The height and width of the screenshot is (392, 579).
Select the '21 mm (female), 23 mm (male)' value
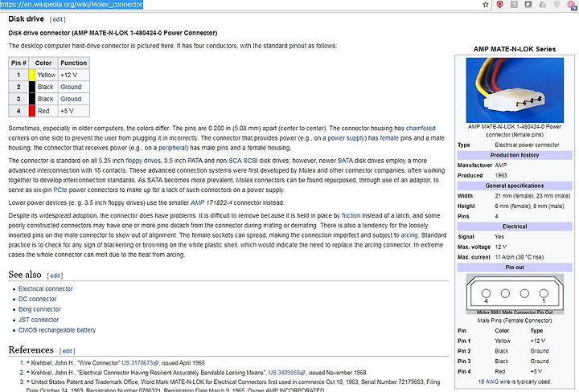tap(532, 196)
